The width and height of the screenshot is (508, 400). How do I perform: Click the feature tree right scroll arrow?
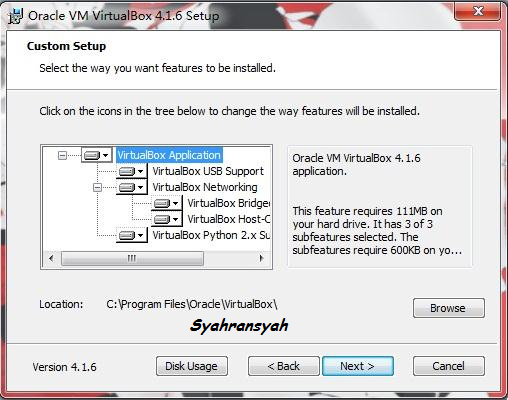(x=261, y=258)
